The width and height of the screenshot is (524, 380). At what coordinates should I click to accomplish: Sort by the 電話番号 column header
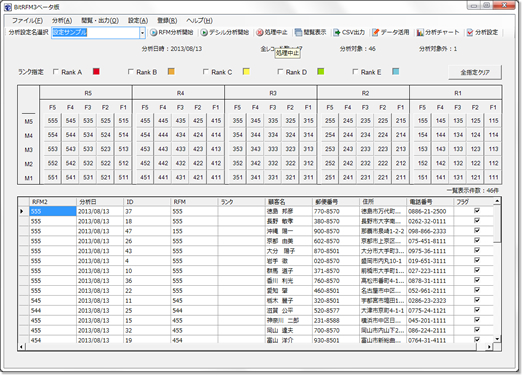(430, 202)
